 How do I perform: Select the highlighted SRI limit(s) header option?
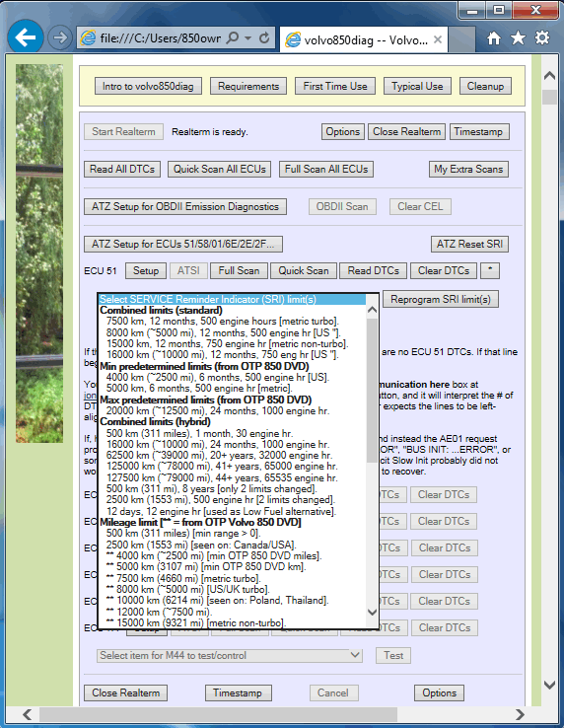tap(232, 300)
